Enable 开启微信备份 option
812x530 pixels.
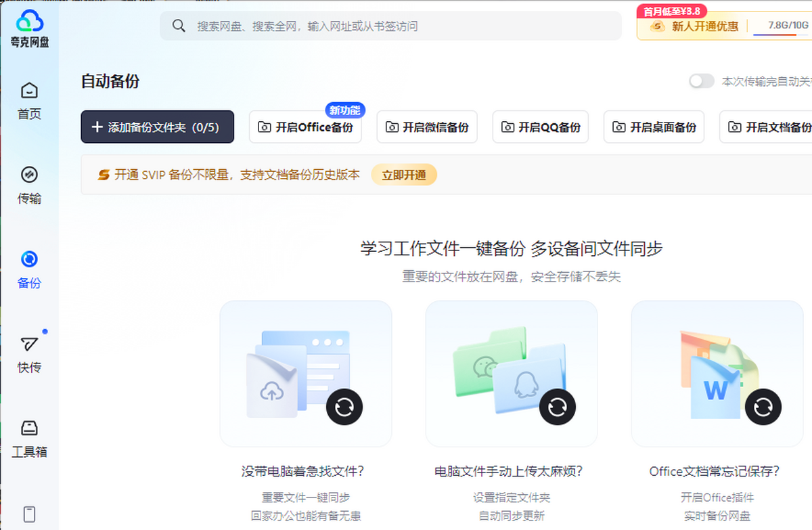[426, 127]
